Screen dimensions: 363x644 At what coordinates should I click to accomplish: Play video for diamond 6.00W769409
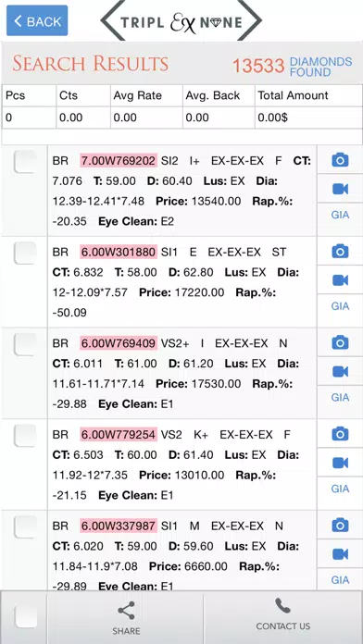340,371
